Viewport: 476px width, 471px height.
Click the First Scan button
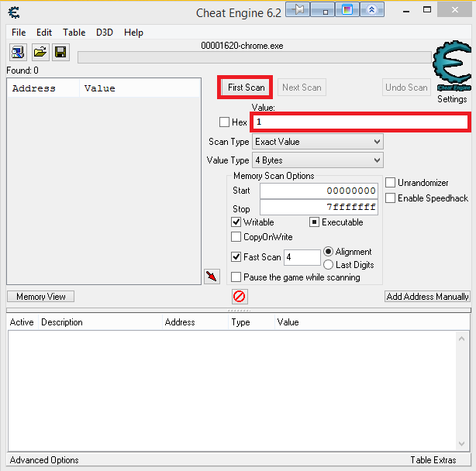click(246, 88)
